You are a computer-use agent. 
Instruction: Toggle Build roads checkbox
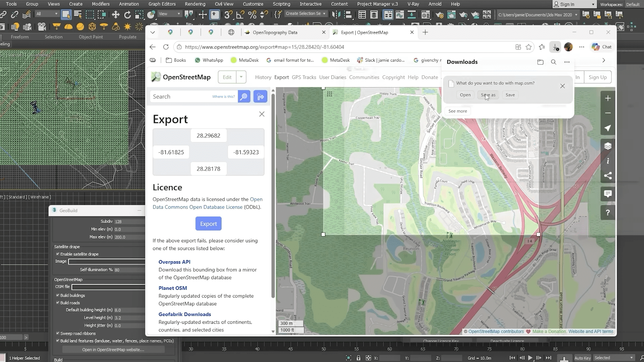[58, 303]
